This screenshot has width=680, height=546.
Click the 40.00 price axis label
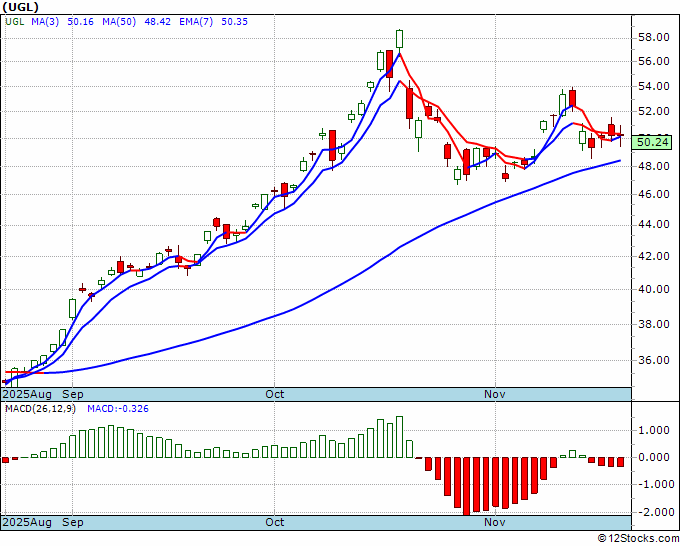654,289
